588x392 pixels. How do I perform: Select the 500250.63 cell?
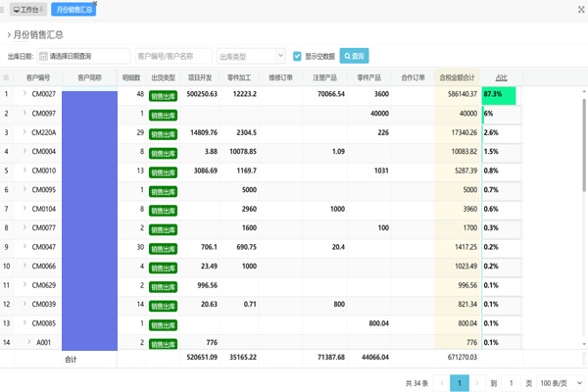coord(202,94)
